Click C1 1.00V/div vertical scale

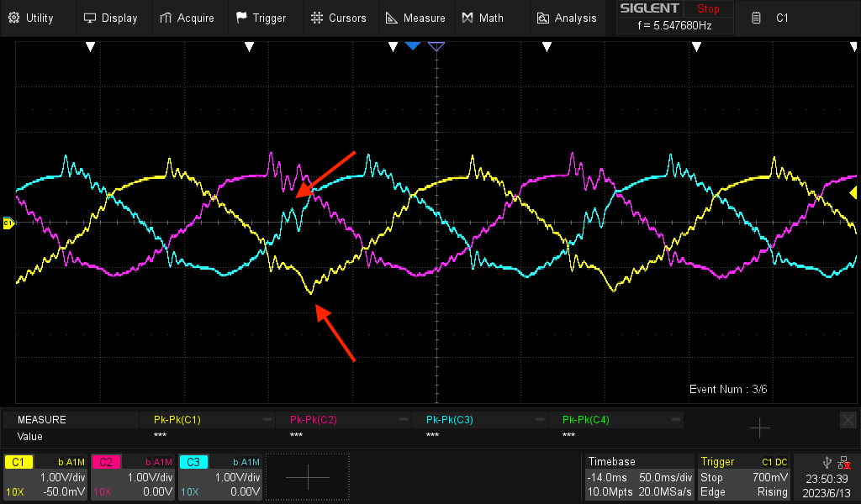[62, 477]
